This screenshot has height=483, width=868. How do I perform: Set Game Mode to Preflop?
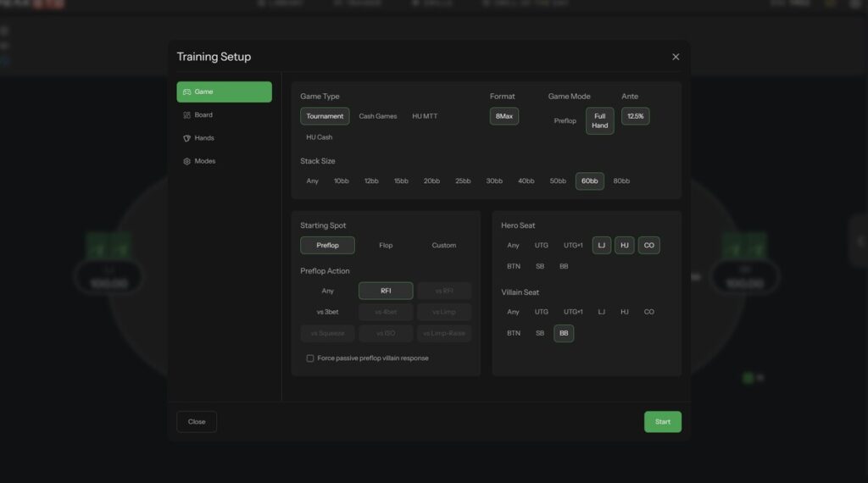coord(565,121)
